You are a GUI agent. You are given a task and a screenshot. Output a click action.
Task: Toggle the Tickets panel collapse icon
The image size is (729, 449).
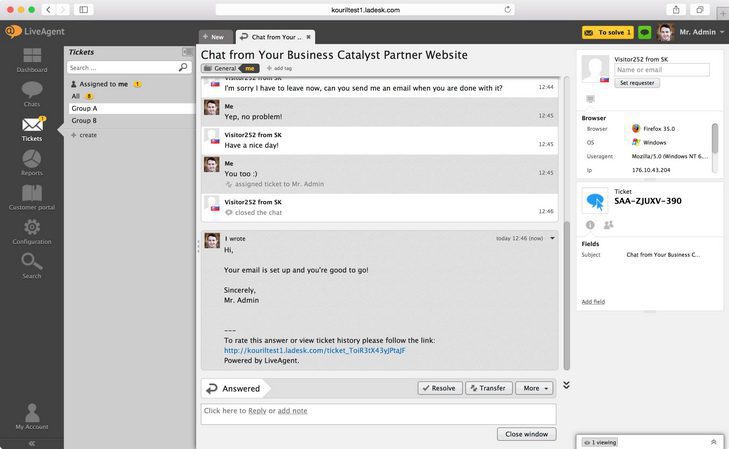click(187, 52)
